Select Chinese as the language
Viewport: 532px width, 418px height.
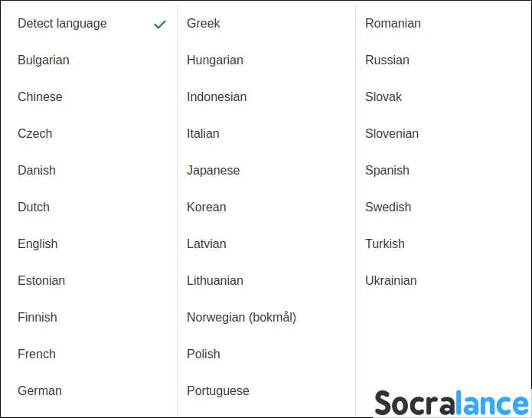[40, 97]
